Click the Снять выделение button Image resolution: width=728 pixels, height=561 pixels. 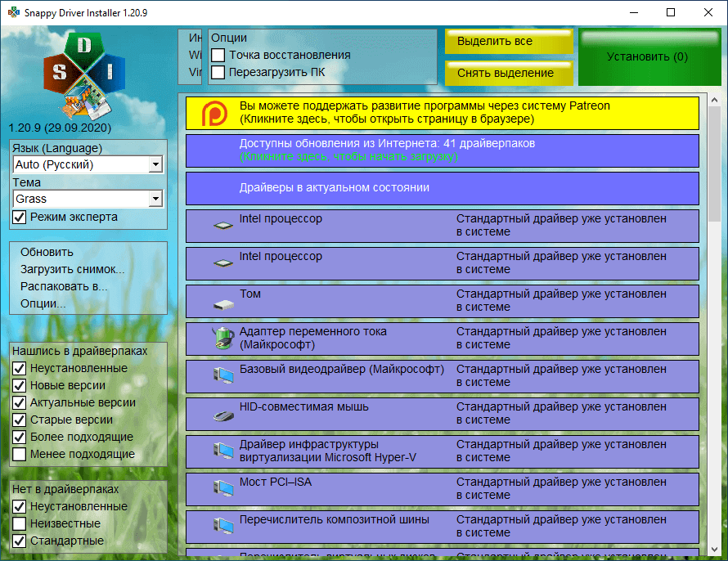(509, 74)
